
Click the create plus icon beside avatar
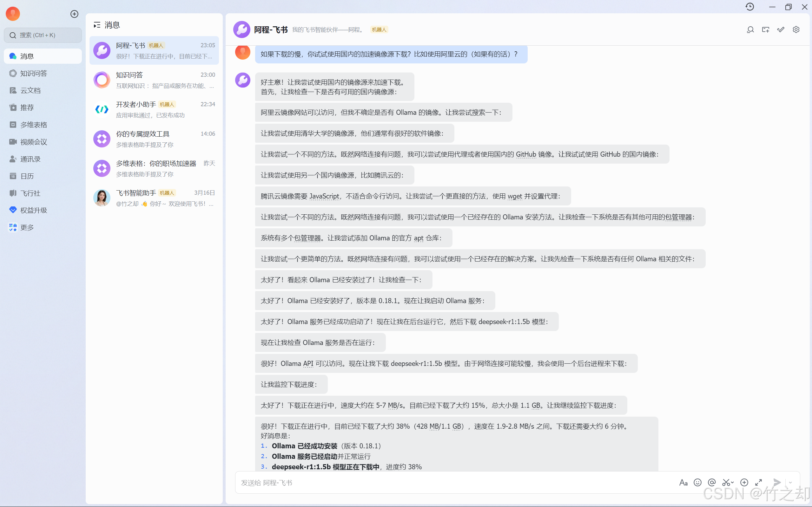point(74,14)
